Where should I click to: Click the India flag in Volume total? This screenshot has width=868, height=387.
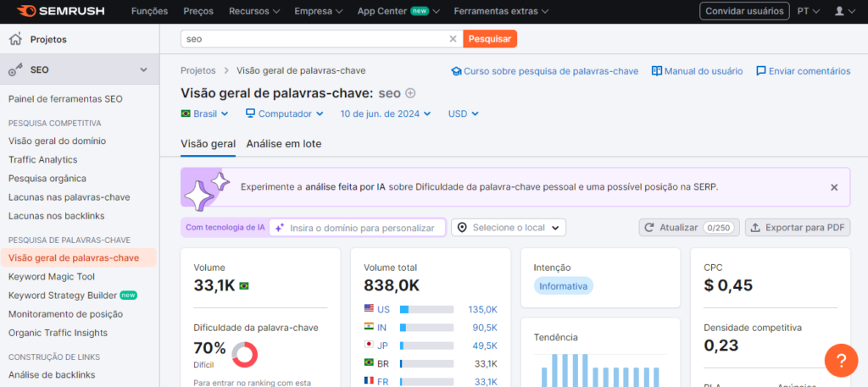coord(369,327)
